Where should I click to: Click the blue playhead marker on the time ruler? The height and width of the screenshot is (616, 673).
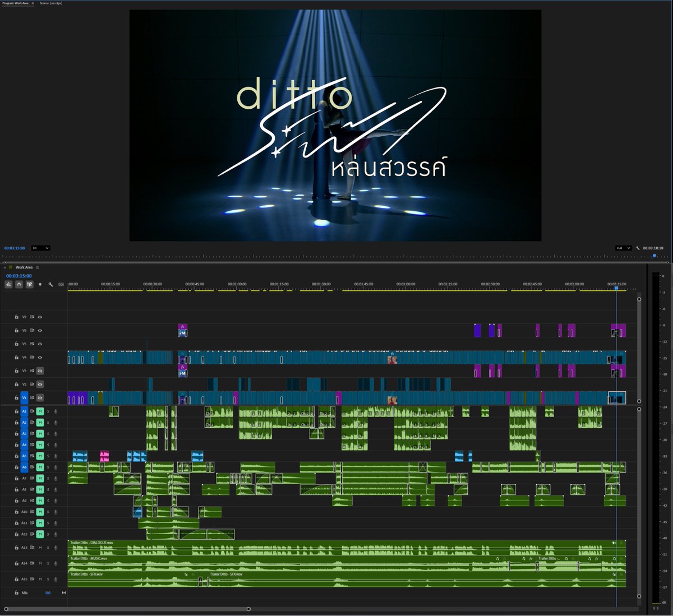(x=617, y=286)
